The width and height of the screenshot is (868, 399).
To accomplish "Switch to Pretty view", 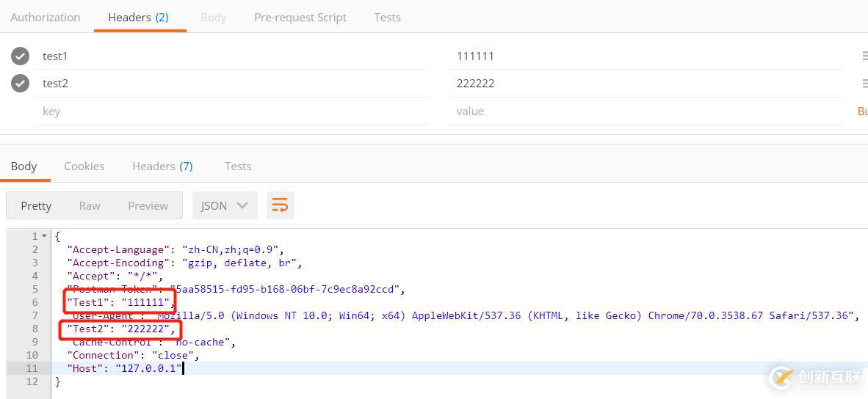I will (36, 205).
